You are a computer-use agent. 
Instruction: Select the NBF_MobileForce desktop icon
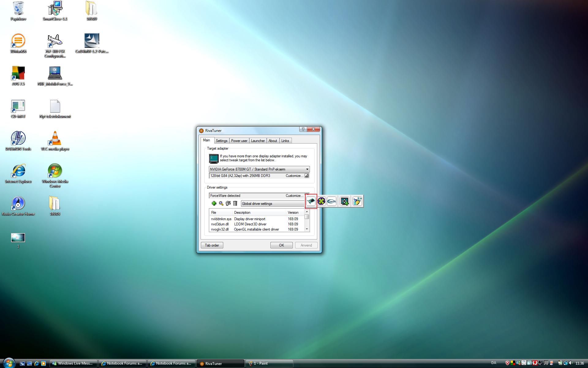click(55, 76)
